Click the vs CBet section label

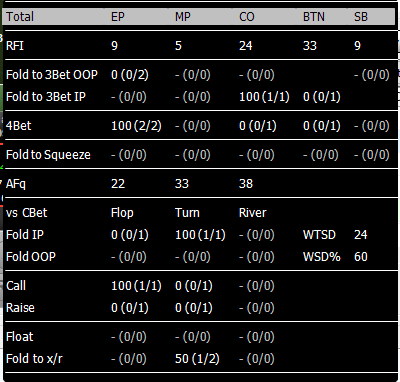27,213
